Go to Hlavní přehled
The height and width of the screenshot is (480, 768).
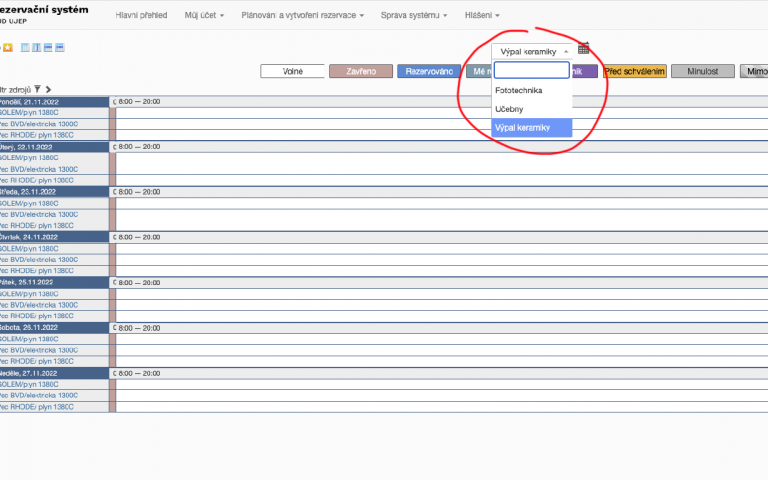point(142,16)
